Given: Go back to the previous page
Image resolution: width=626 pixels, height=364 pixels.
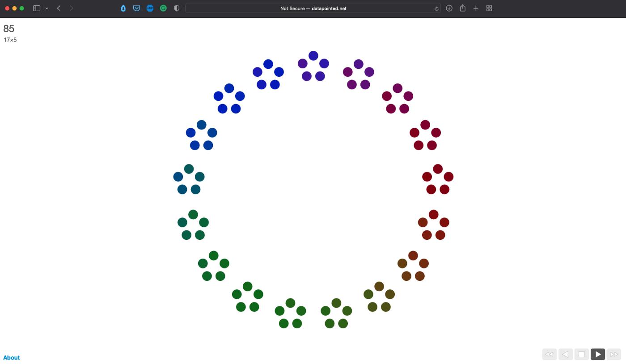Looking at the screenshot, I should [59, 8].
